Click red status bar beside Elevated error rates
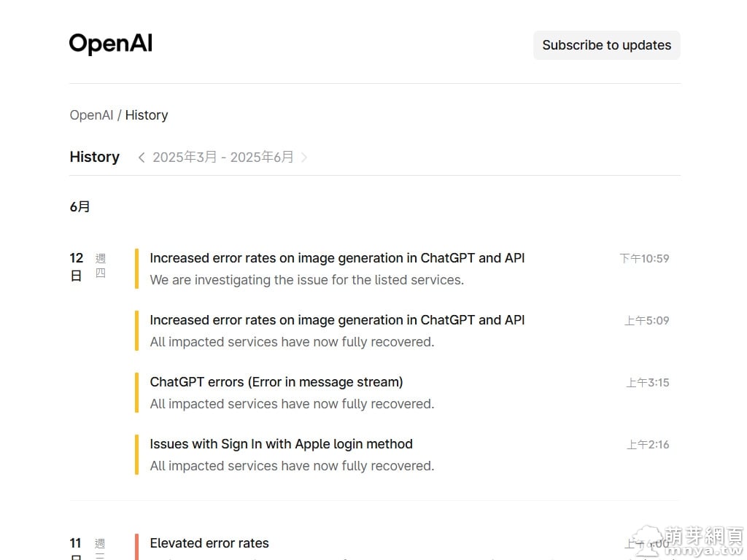The width and height of the screenshot is (747, 560). pos(136,547)
